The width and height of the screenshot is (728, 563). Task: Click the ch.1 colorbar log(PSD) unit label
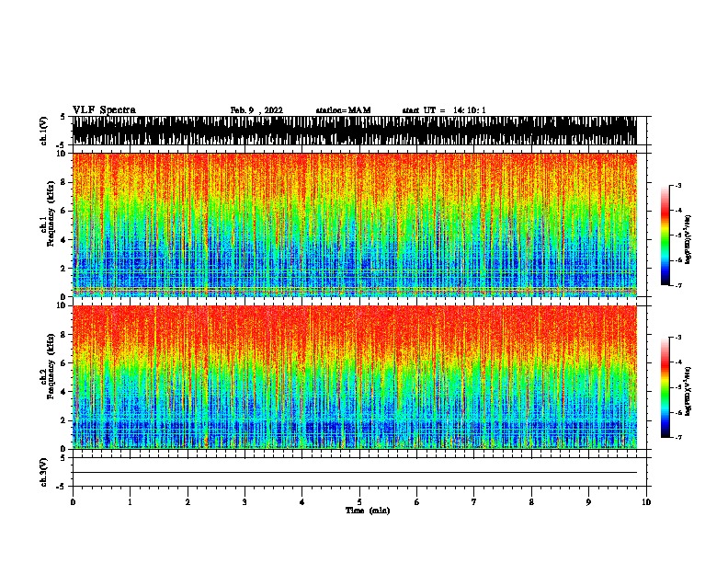(x=688, y=239)
